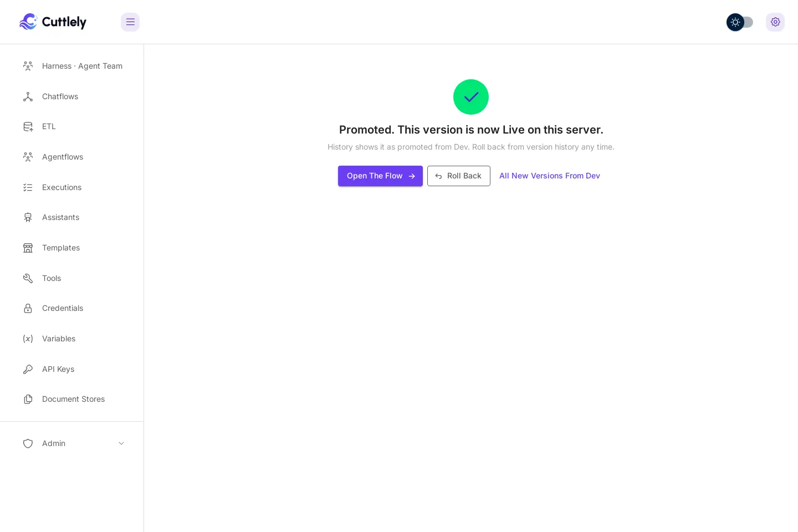Viewport: 798px width, 532px height.
Task: Open Document Stores
Action: point(73,399)
